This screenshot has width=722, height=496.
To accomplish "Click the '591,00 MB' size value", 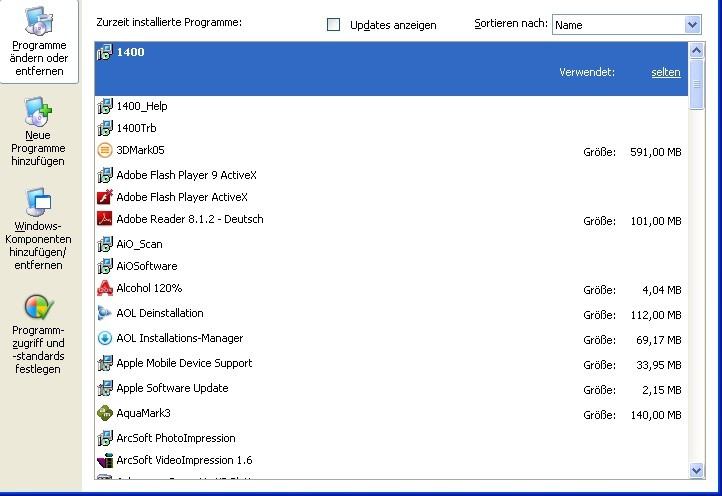I will coord(656,152).
